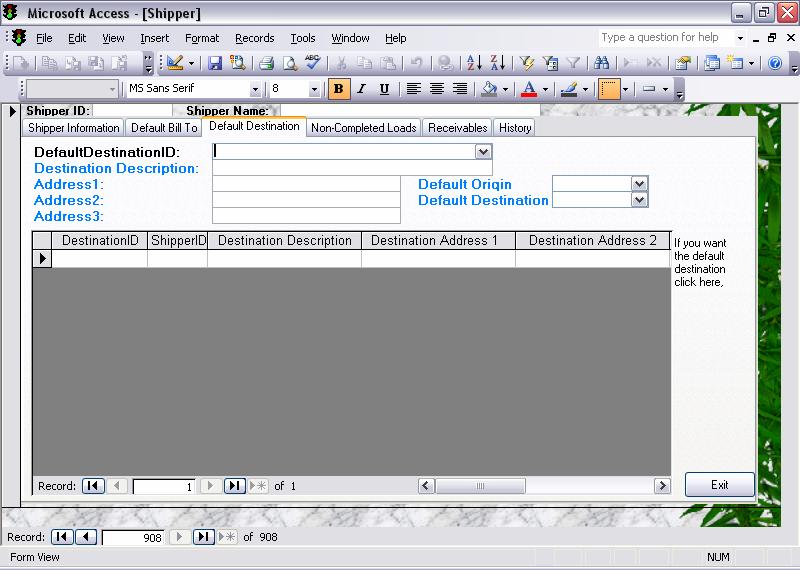Click the Find binoculars icon

coord(601,63)
